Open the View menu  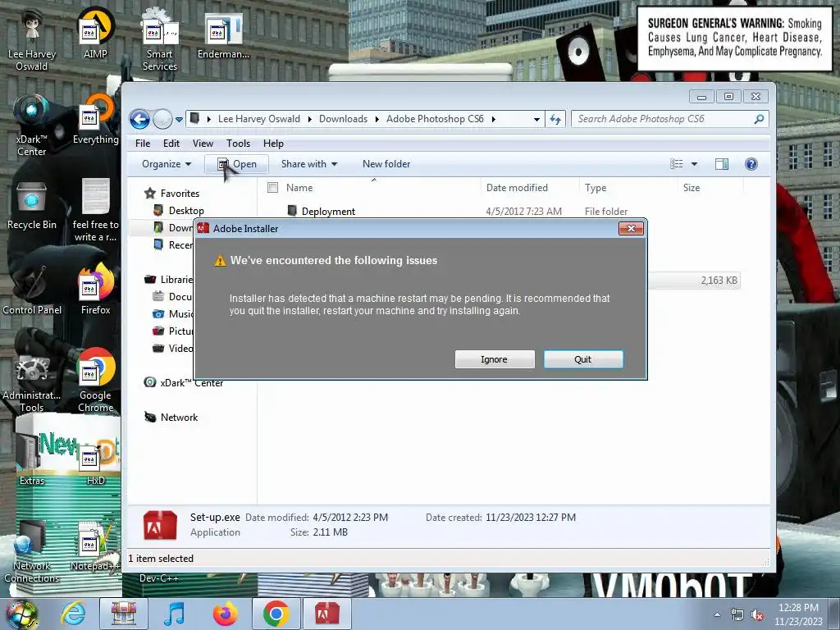(203, 144)
